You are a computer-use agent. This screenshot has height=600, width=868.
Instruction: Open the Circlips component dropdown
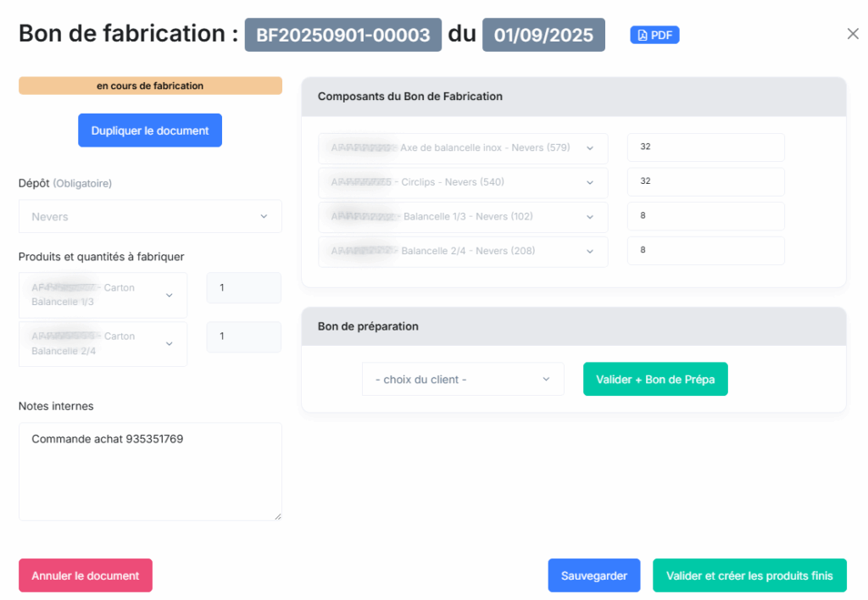click(x=463, y=182)
